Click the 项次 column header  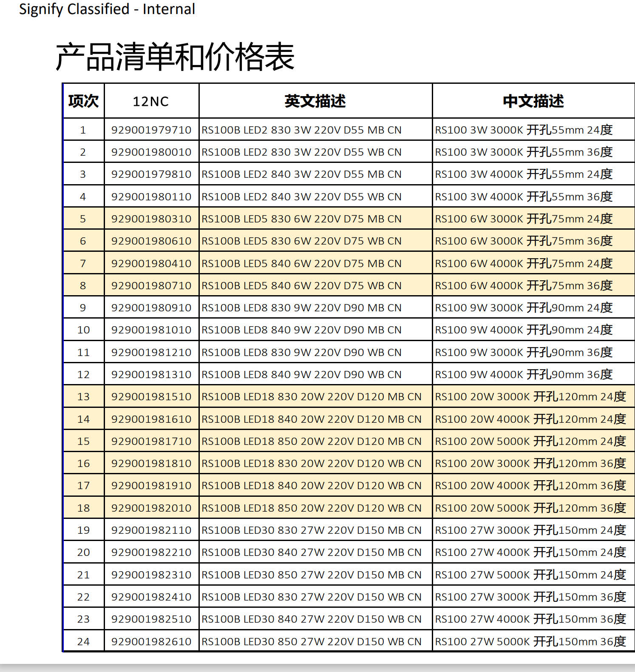[x=83, y=101]
